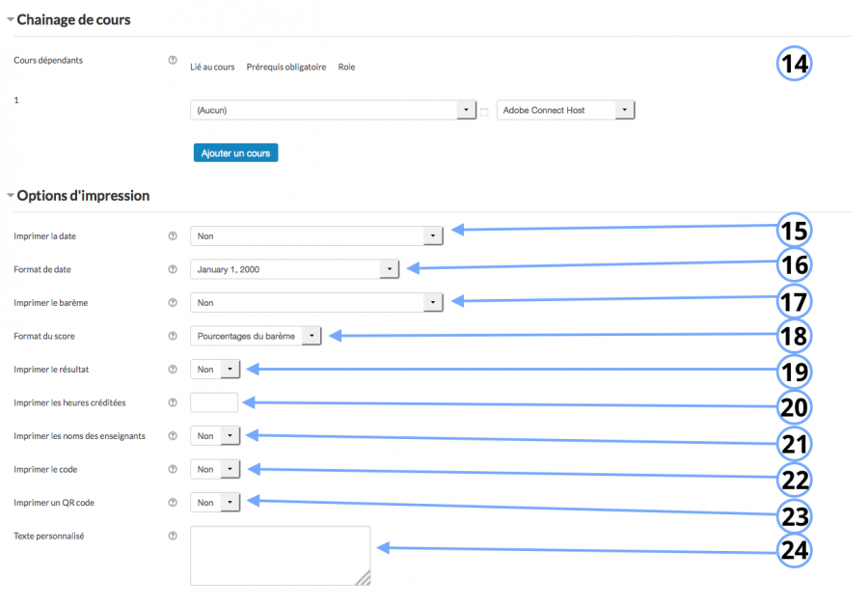Image resolution: width=868 pixels, height=607 pixels.
Task: Collapse the "Chainage de cours" section
Action: coord(9,18)
